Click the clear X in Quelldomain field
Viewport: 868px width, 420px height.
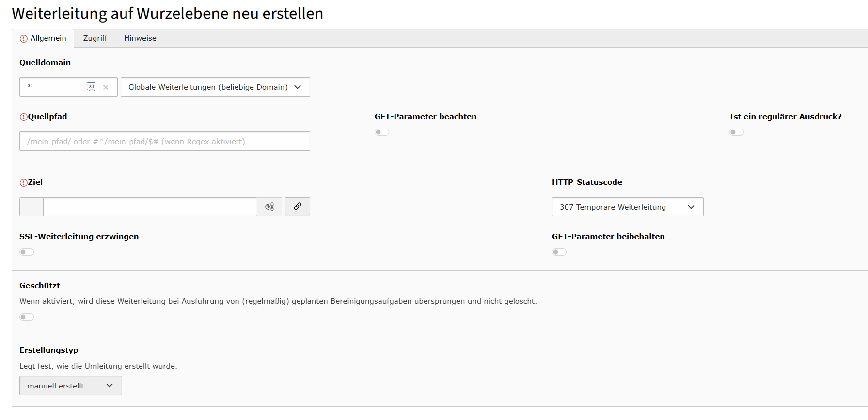tap(106, 87)
